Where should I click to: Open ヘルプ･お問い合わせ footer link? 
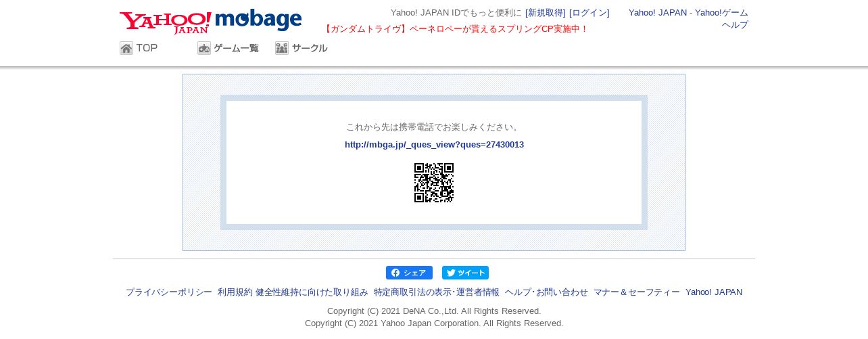pos(546,292)
